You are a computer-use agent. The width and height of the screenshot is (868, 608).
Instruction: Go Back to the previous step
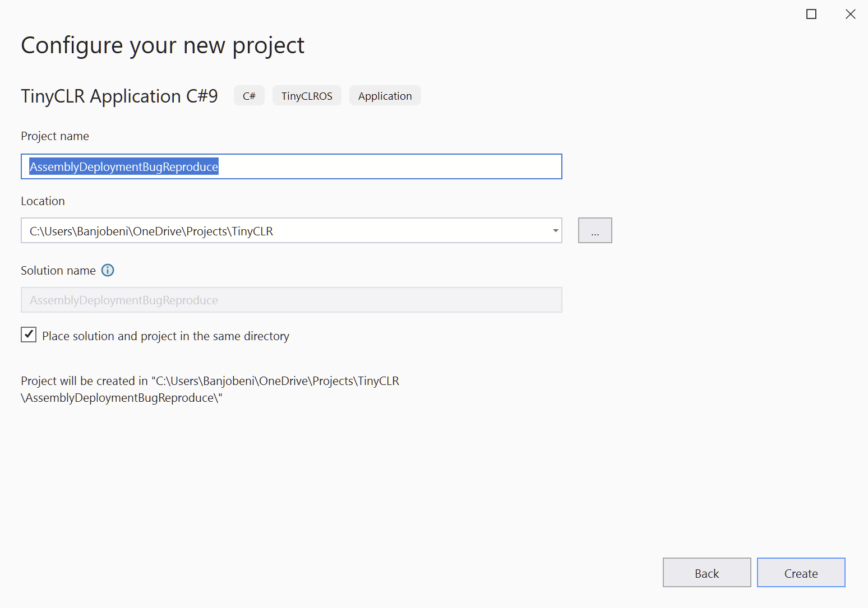pyautogui.click(x=707, y=572)
